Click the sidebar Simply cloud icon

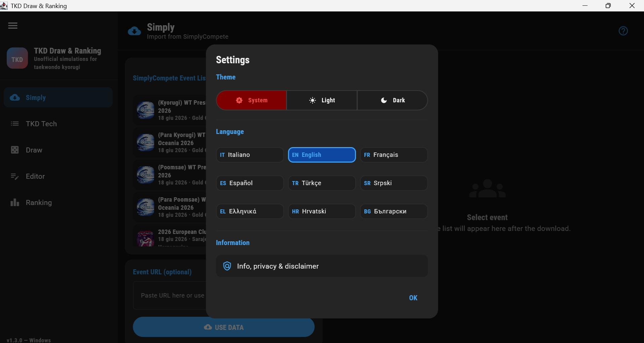[15, 98]
